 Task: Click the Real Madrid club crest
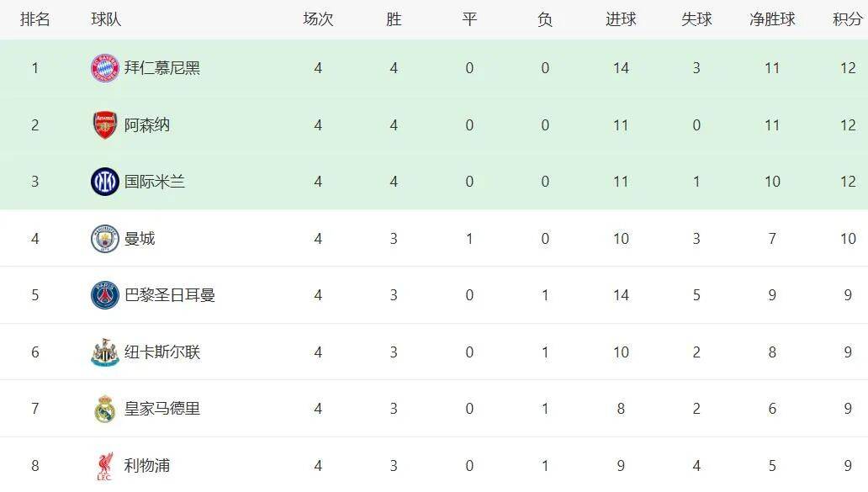105,409
